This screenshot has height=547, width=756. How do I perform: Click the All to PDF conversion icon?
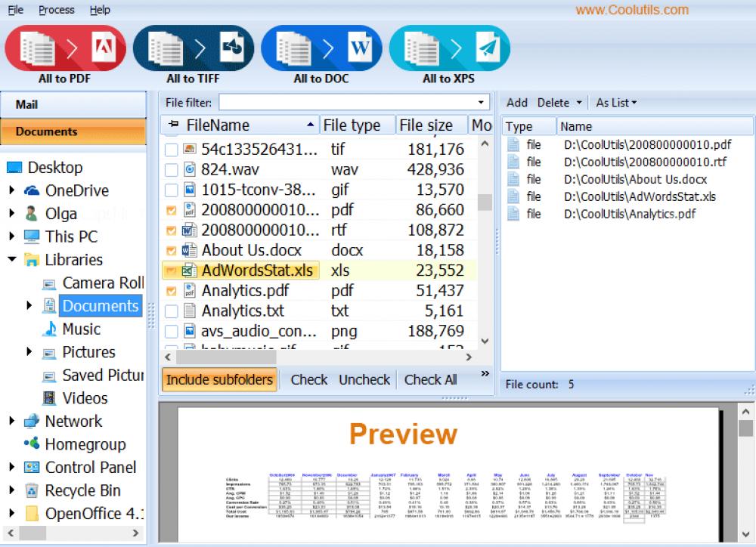click(x=65, y=47)
